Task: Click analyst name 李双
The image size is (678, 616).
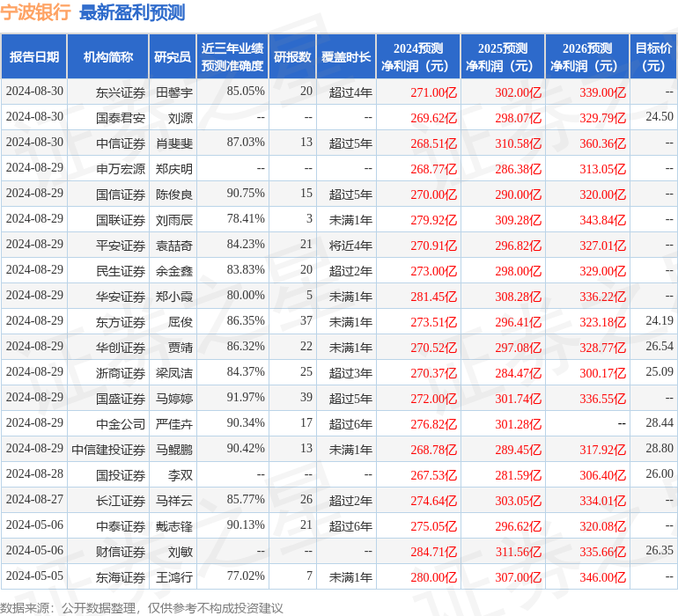Action: tap(181, 474)
